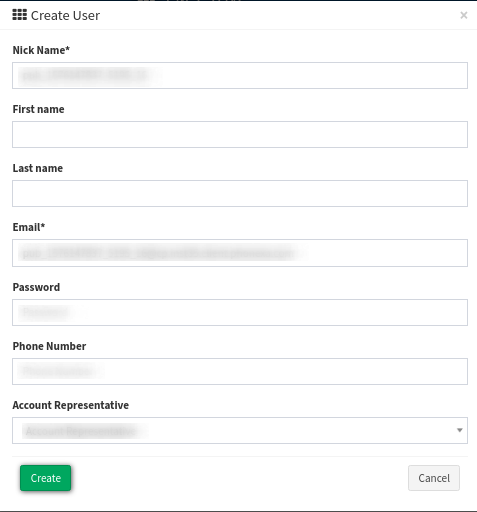Click the Nick Name* label
Viewport: 477px width, 512px height.
click(41, 50)
